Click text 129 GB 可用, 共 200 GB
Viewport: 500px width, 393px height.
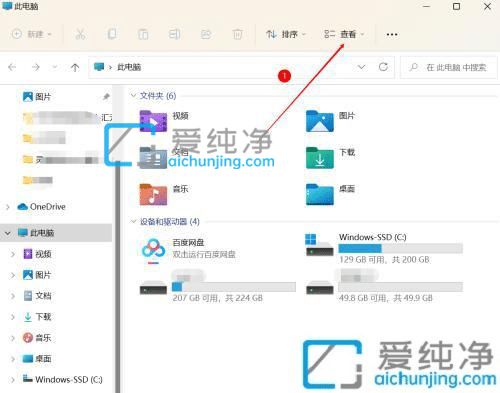pyautogui.click(x=384, y=260)
